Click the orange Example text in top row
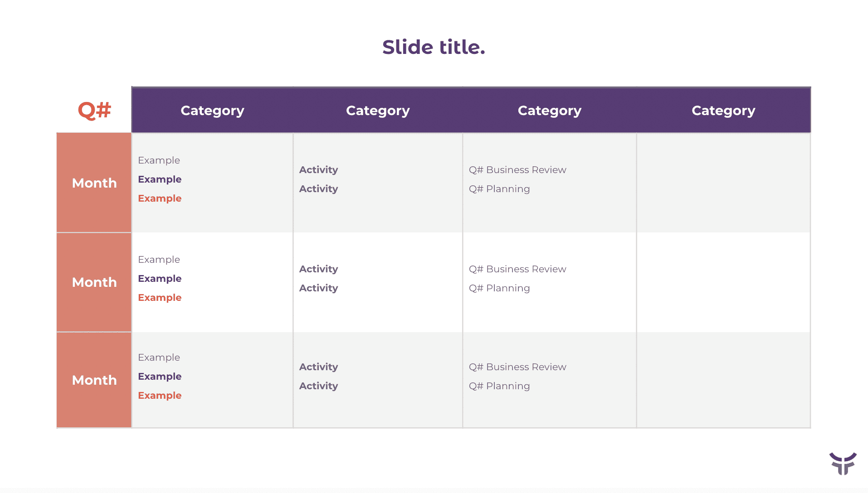 [160, 198]
